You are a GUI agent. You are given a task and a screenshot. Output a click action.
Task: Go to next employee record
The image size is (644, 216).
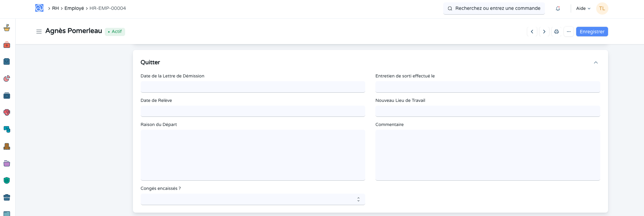point(544,32)
